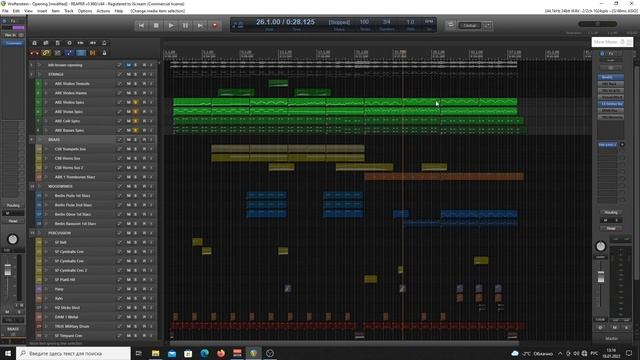Click the Windows search input field
The image size is (640, 360).
click(x=73, y=353)
